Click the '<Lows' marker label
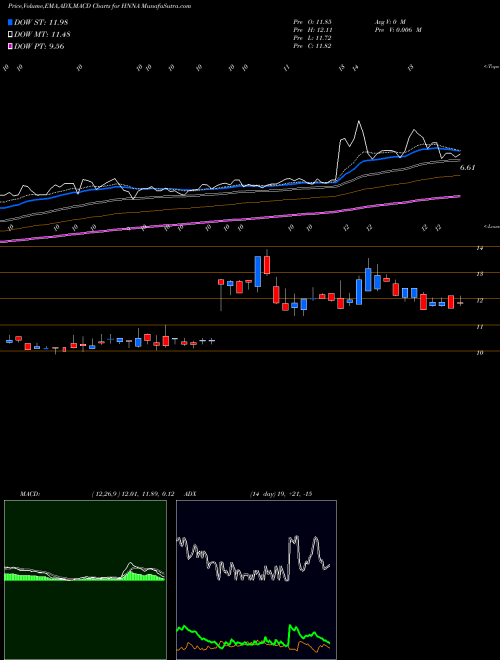 pyautogui.click(x=491, y=226)
